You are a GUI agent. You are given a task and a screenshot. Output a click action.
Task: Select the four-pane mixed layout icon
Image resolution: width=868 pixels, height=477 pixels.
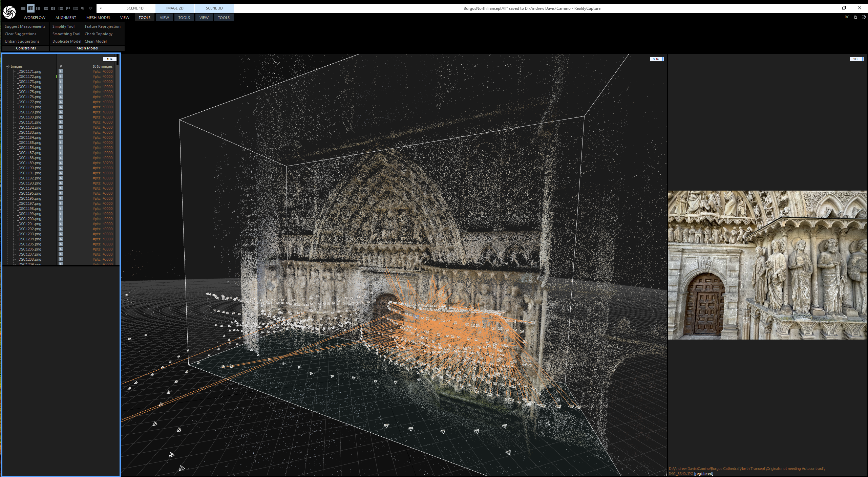pyautogui.click(x=53, y=8)
